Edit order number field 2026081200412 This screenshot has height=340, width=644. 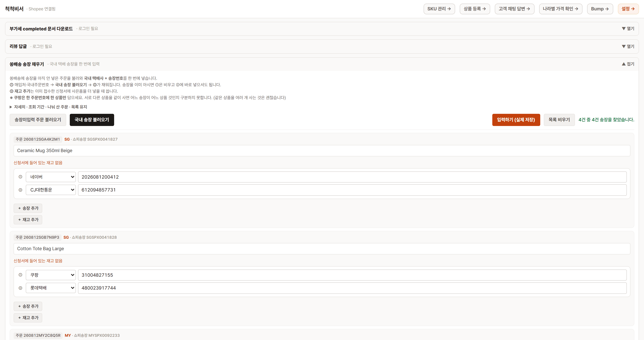[x=352, y=177]
